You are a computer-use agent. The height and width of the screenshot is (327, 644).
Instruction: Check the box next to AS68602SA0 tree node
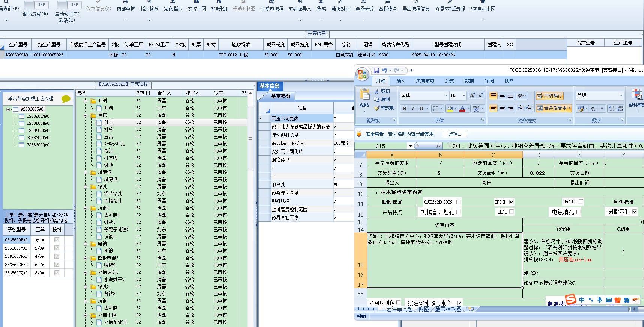click(16, 109)
